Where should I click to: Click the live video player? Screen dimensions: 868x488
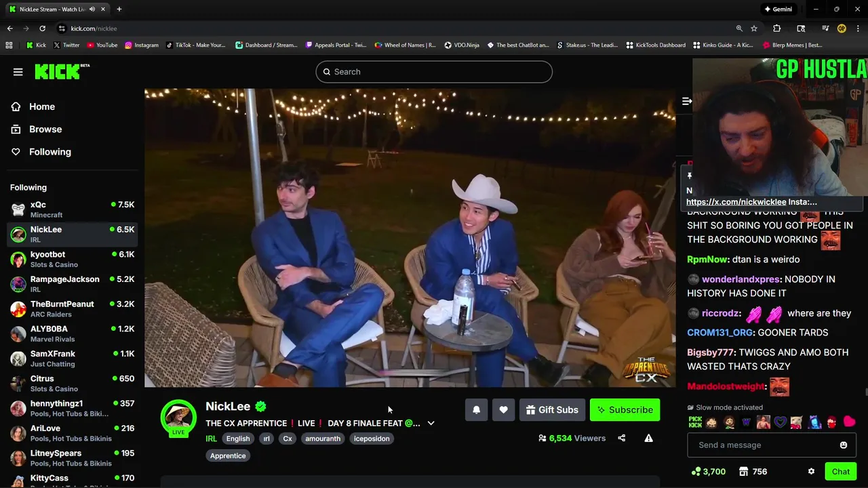pyautogui.click(x=410, y=237)
